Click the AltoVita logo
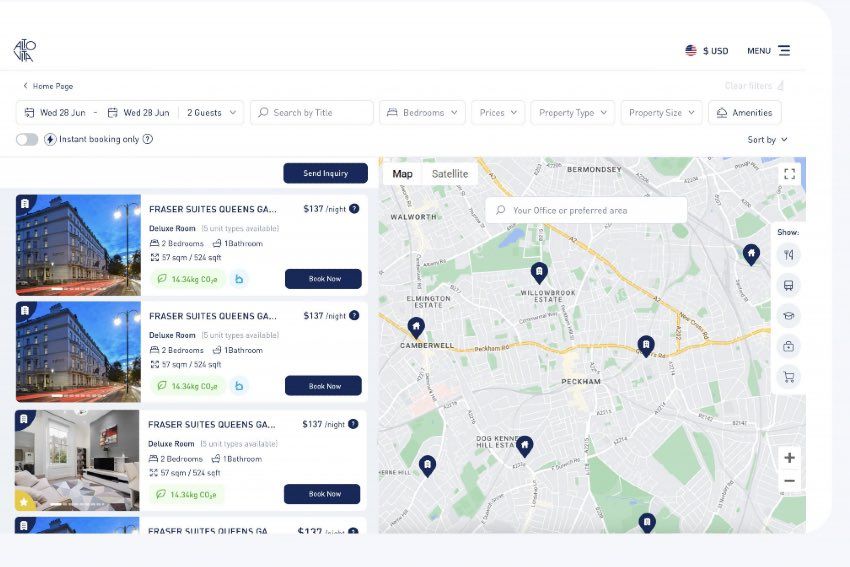 pyautogui.click(x=24, y=50)
